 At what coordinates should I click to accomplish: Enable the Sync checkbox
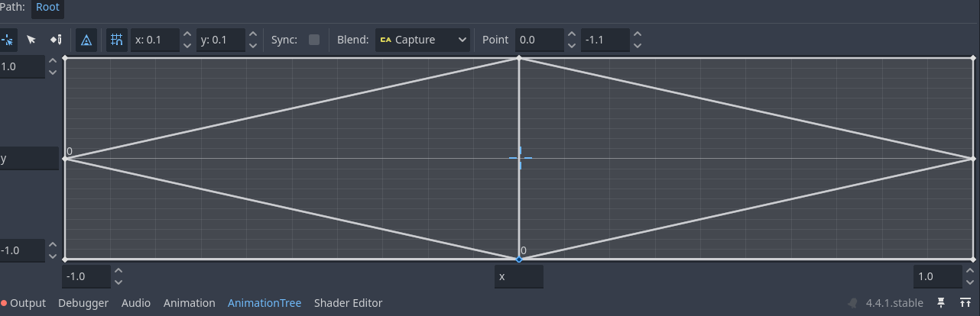coord(314,40)
